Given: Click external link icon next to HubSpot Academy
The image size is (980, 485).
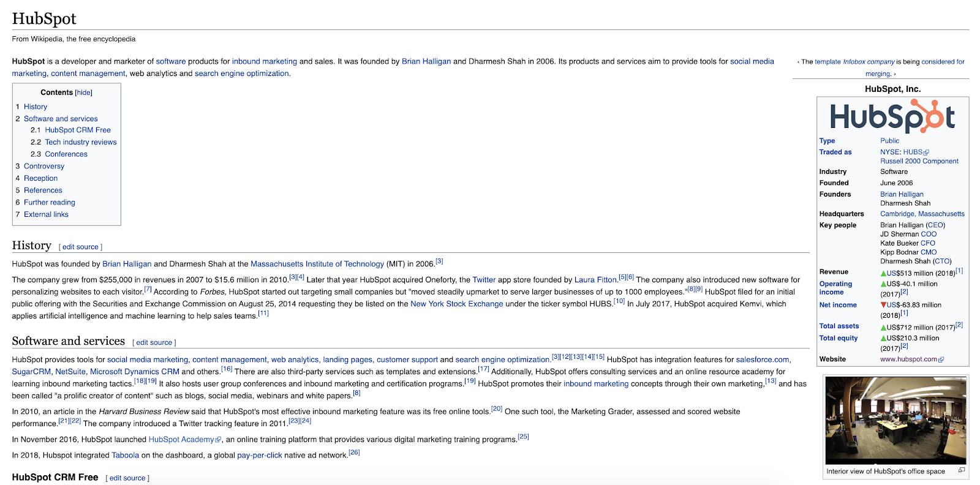Looking at the screenshot, I should pos(218,440).
